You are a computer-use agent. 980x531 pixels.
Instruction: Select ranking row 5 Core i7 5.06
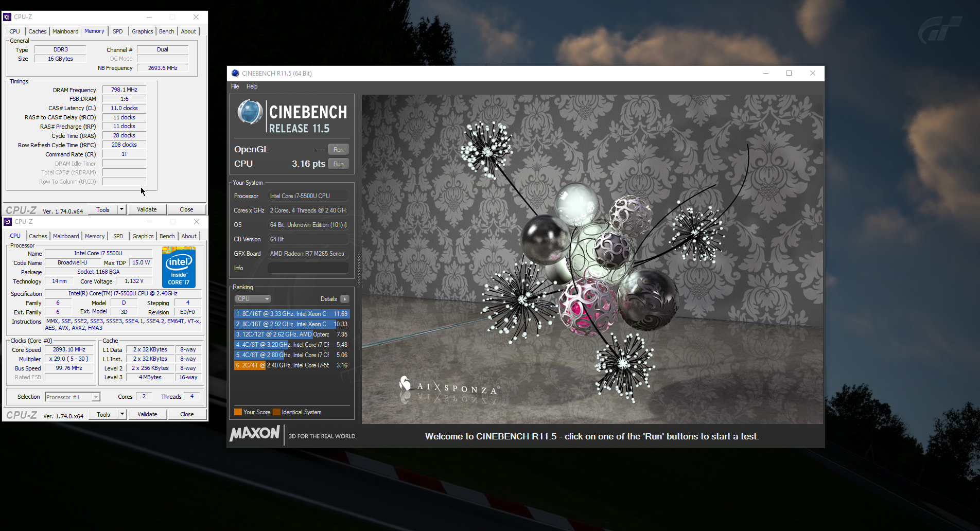292,355
